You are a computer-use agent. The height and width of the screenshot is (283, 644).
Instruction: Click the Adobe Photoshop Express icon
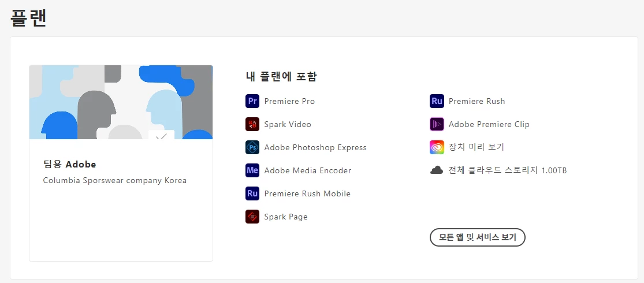252,147
